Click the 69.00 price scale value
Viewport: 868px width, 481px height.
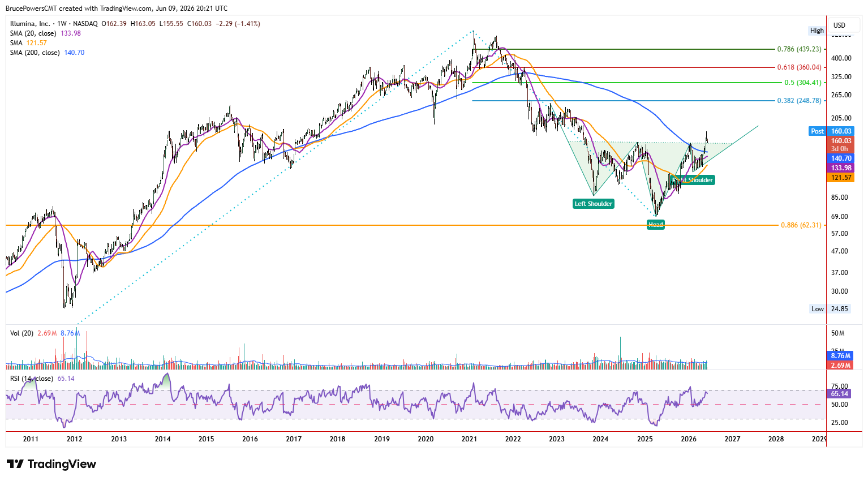tap(840, 217)
